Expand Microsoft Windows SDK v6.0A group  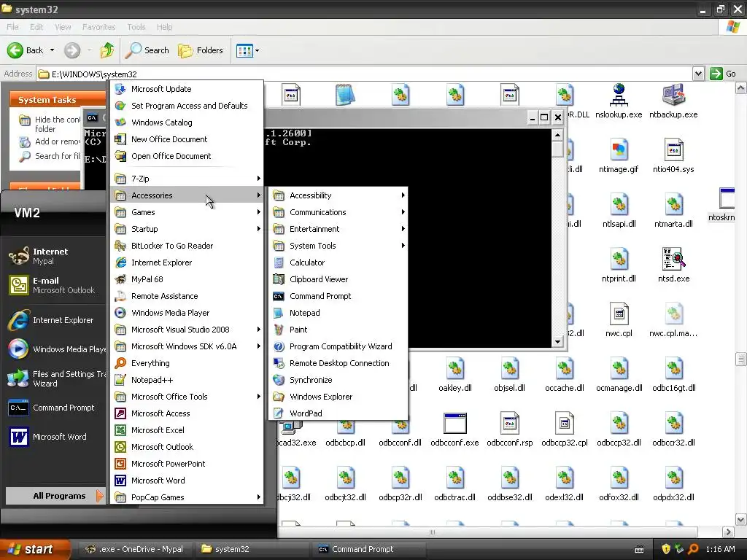pos(187,346)
